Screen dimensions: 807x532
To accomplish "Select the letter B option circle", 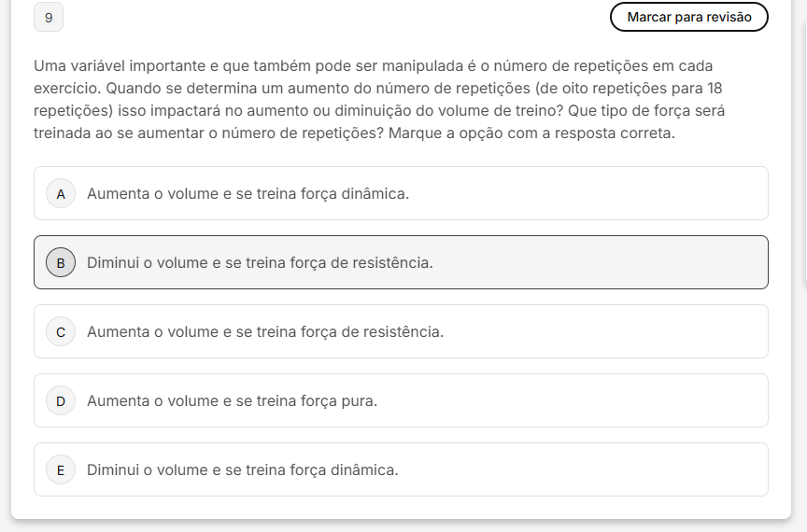I will (61, 262).
